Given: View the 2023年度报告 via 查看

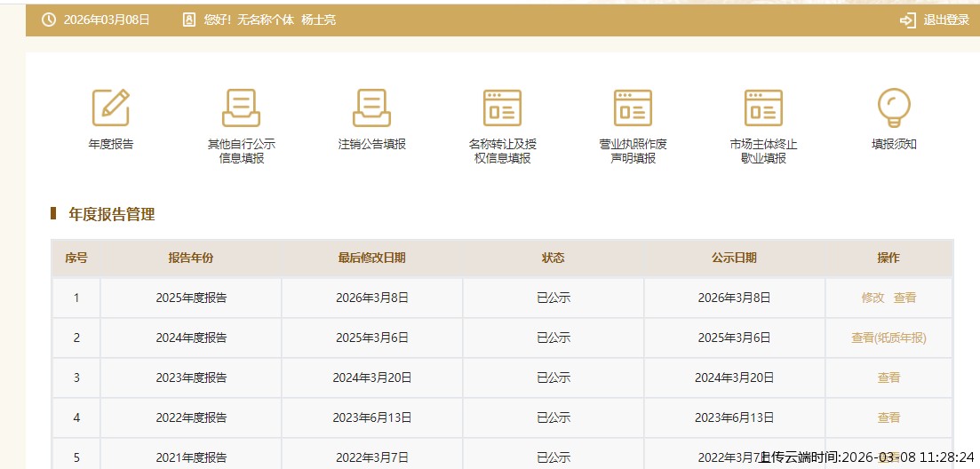Looking at the screenshot, I should [x=888, y=378].
